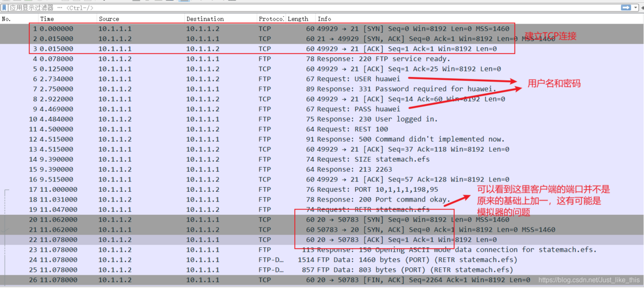Click into the display filter input field
Image resolution: width=644 pixels, height=288 pixels.
click(x=288, y=8)
